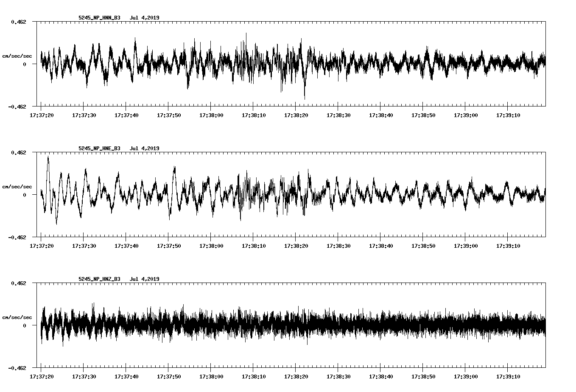Click the HNN plot's cm/sec/sec axis label
This screenshot has width=576, height=392.
(x=17, y=56)
